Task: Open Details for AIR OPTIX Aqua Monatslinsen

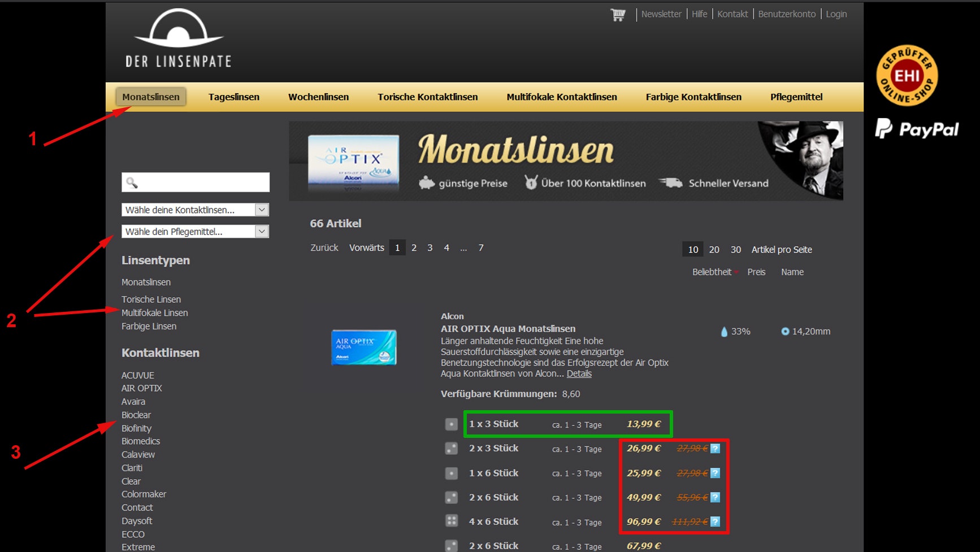Action: (x=579, y=373)
